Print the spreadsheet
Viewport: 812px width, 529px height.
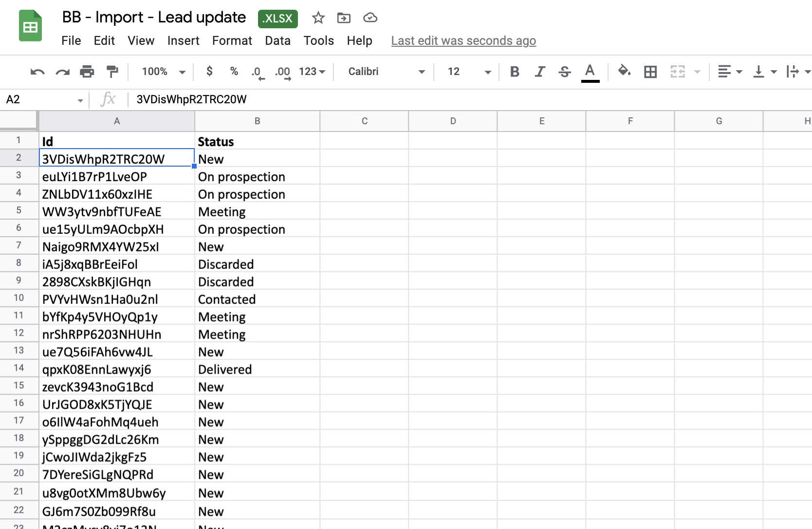(x=87, y=72)
